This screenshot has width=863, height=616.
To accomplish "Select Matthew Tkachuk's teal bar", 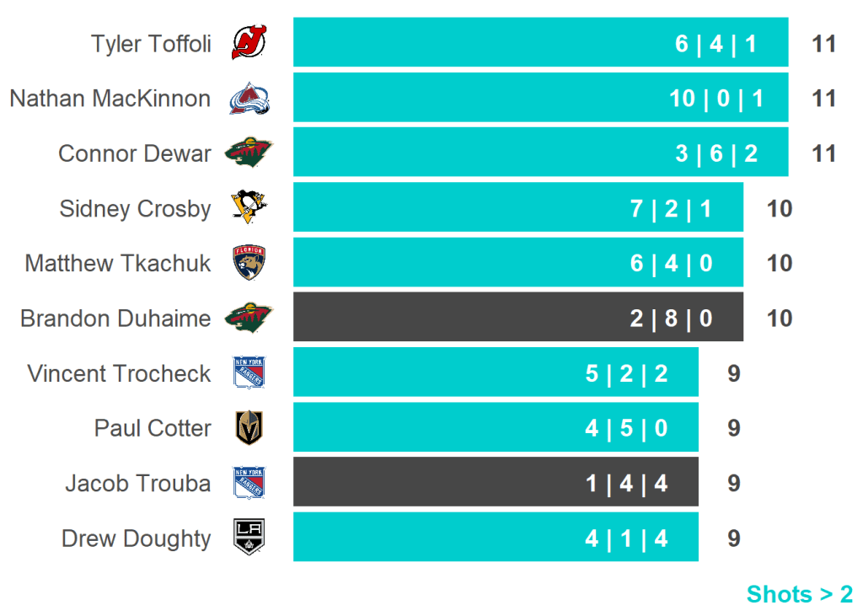I will click(x=517, y=263).
